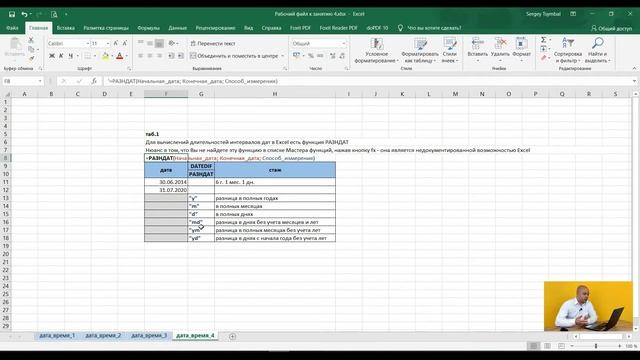This screenshot has height=360, width=640.
Task: Add a new sheet with the plus button
Action: 232,336
